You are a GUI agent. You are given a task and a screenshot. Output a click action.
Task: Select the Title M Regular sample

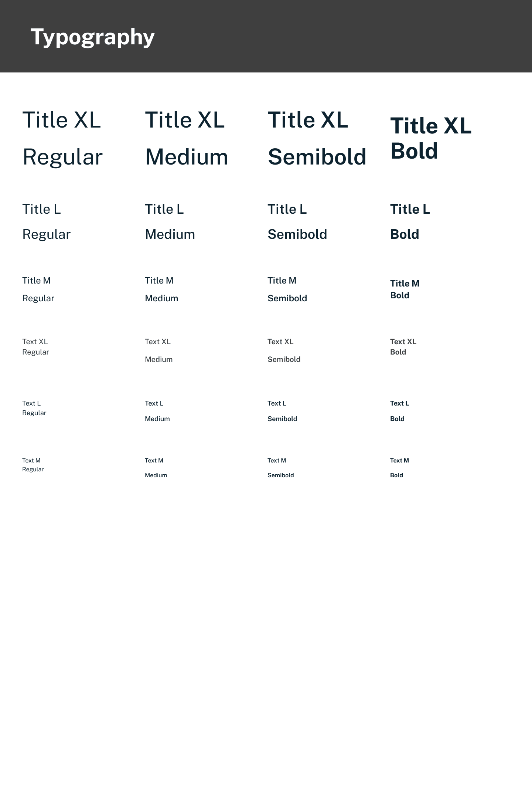tap(38, 289)
